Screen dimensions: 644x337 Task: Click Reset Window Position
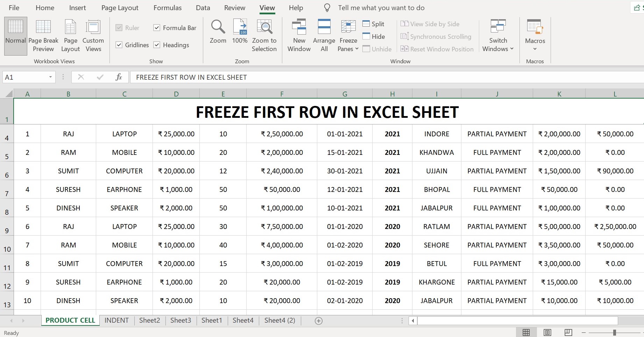click(x=437, y=49)
